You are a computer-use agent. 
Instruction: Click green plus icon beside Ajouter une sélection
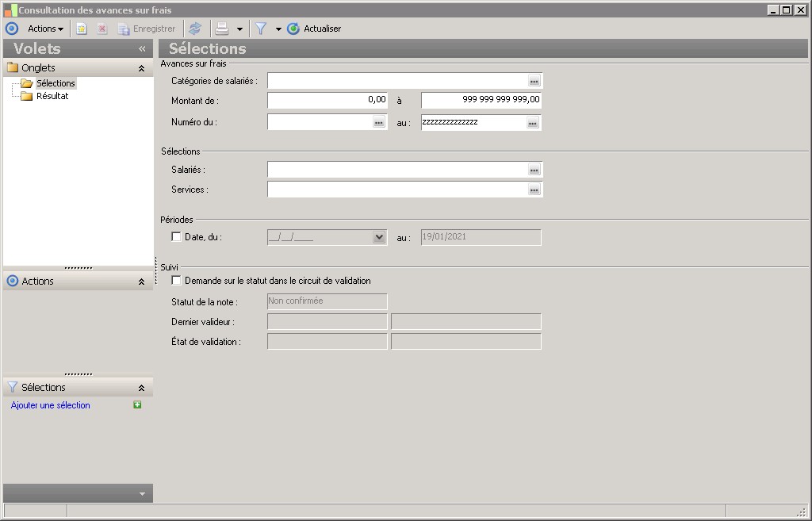click(137, 405)
